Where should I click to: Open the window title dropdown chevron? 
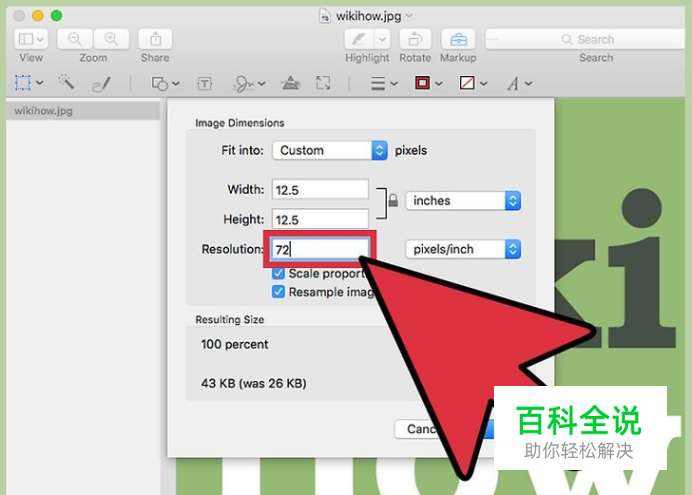pos(409,16)
